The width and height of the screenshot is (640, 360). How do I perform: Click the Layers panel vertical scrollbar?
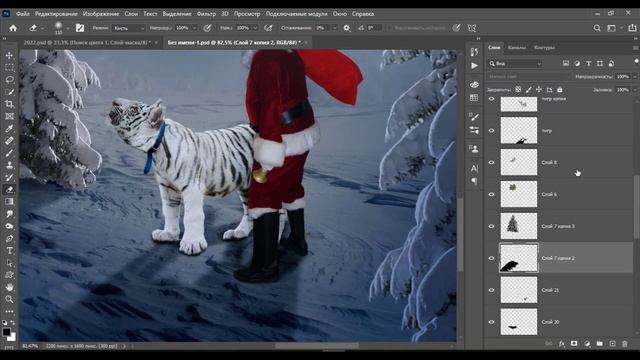pos(636,206)
